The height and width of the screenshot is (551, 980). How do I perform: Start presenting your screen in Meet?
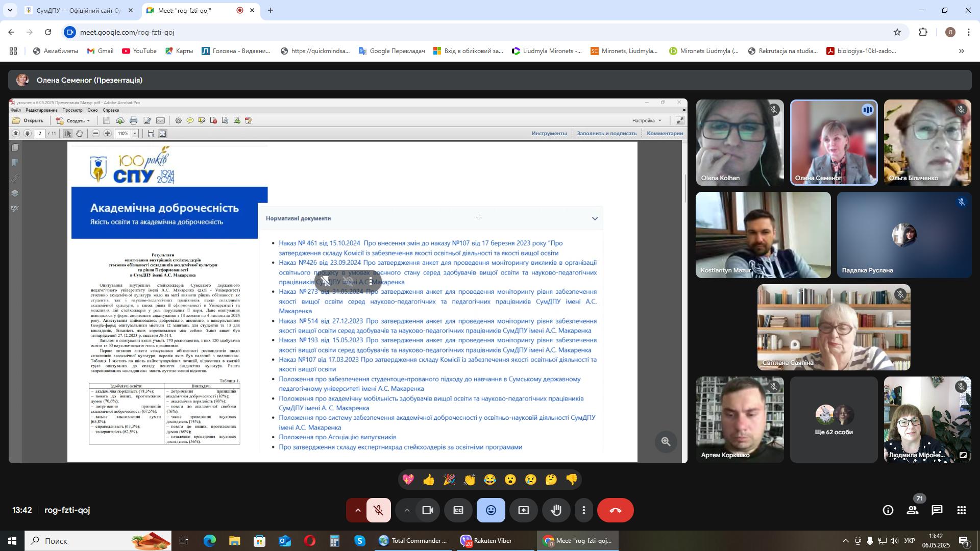(x=524, y=510)
